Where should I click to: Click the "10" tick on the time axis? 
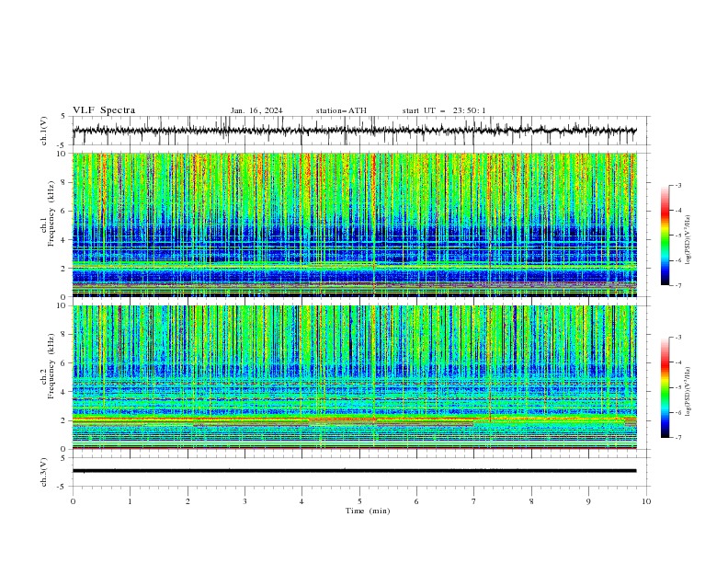click(x=646, y=501)
